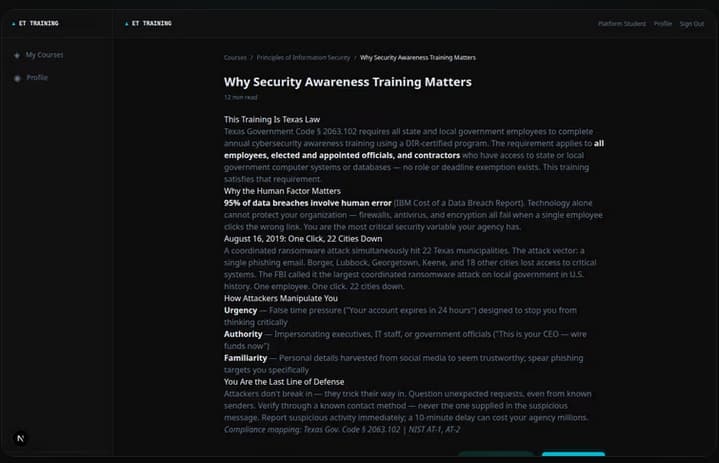Open the Profile link in top header
The height and width of the screenshot is (463, 719).
coord(663,24)
